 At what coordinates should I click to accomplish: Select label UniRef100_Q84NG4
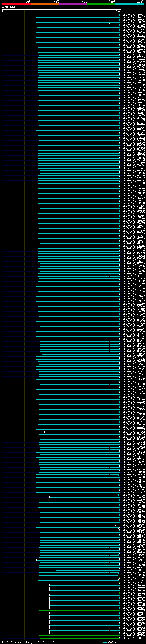tap(134, 67)
